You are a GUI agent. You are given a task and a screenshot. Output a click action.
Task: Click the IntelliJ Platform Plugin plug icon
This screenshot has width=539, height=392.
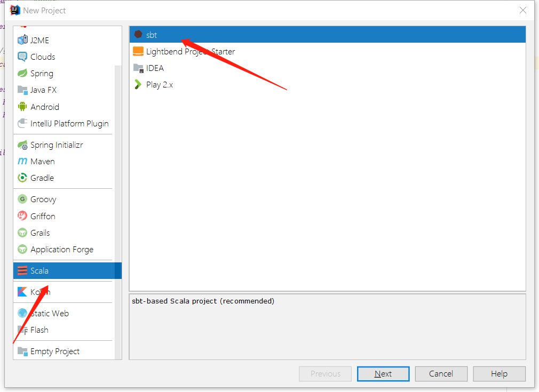pos(22,123)
